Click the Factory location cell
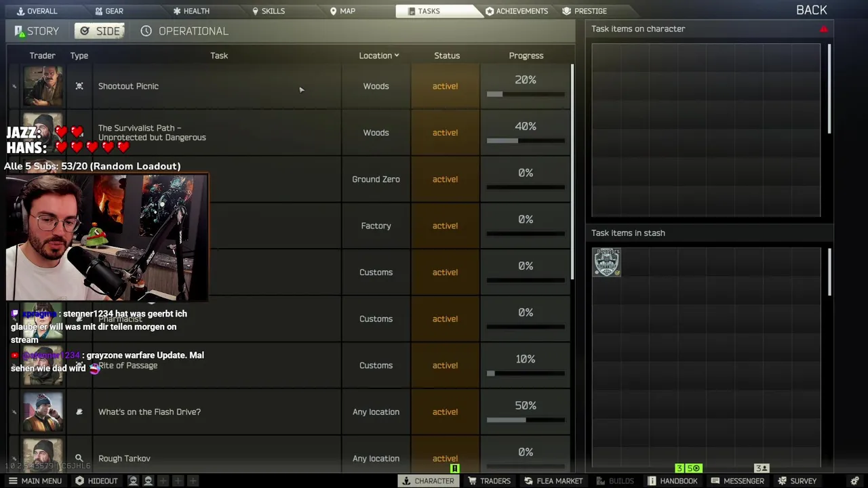The height and width of the screenshot is (488, 868). (x=376, y=226)
